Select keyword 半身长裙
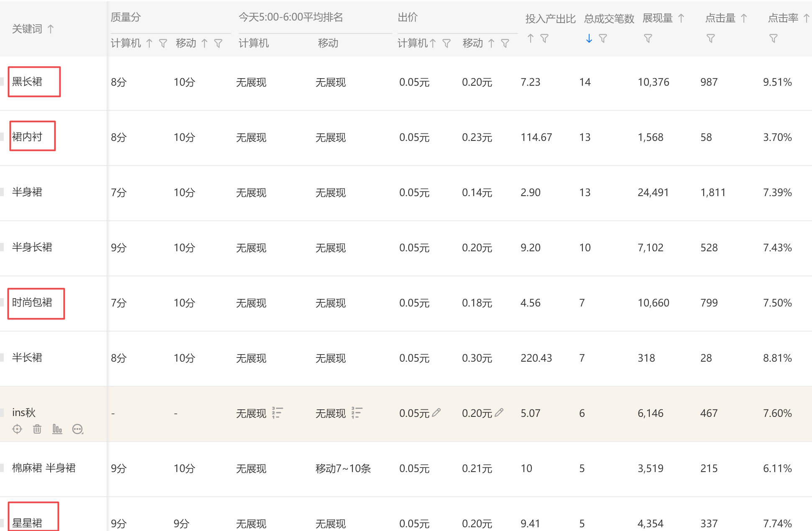Viewport: 812px width, 531px height. [x=32, y=247]
